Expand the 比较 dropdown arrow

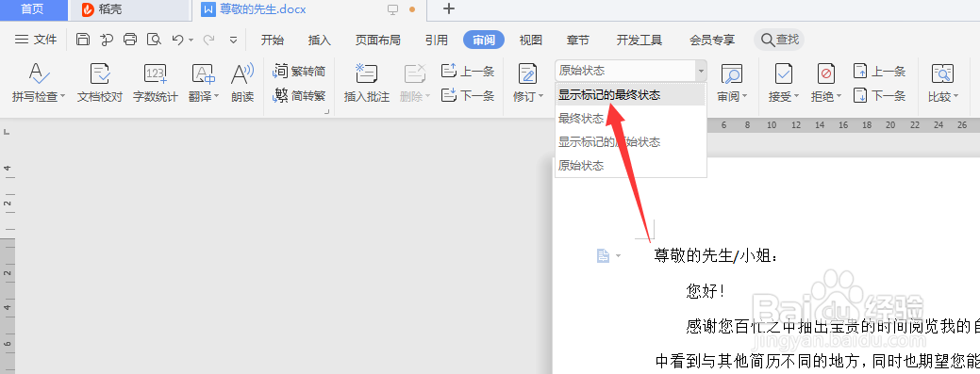(955, 97)
